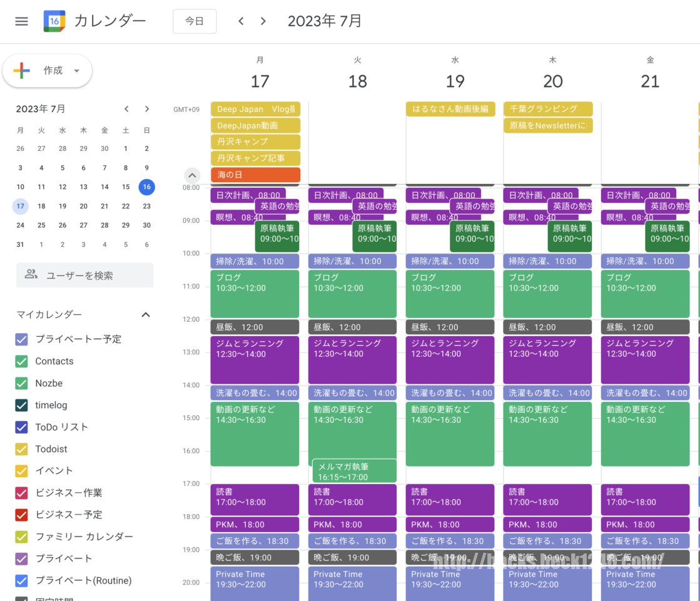Open Friday 21 day header
The width and height of the screenshot is (700, 601).
650,81
